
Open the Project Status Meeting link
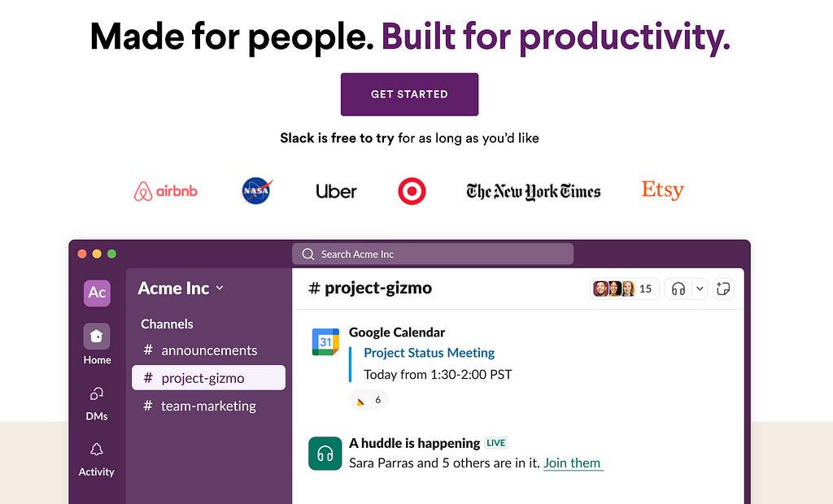tap(429, 353)
